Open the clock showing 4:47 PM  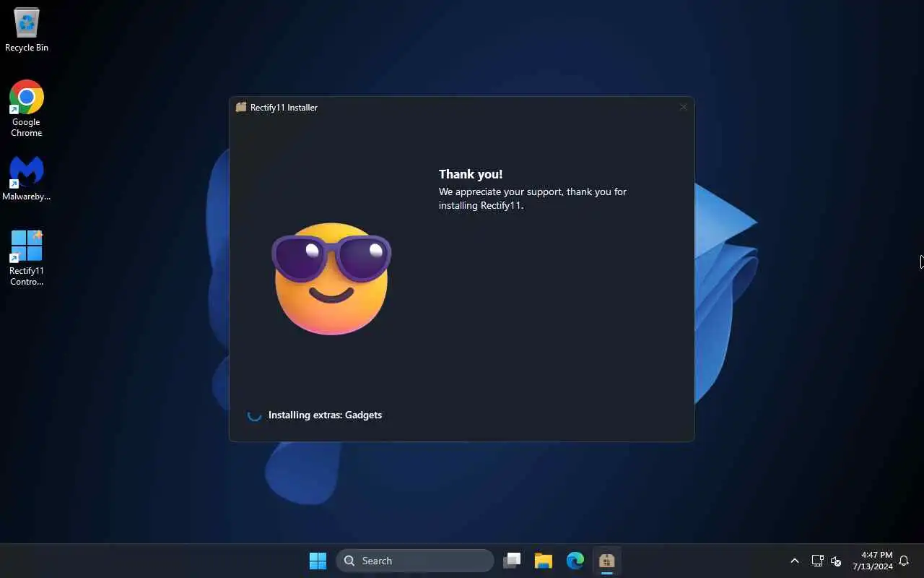tap(873, 561)
